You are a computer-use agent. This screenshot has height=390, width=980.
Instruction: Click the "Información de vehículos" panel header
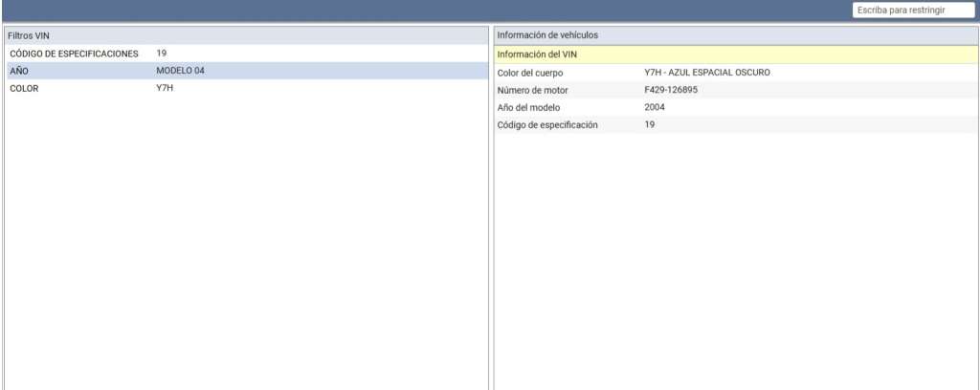[x=547, y=35]
